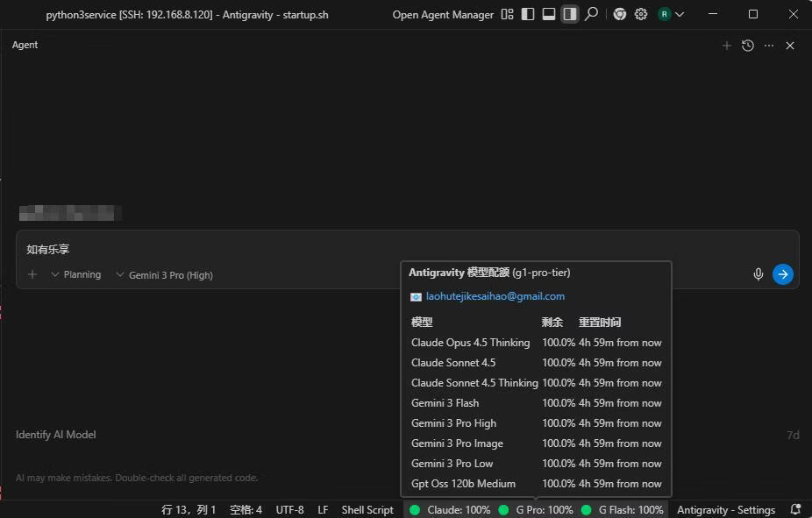Click Open Agent Manager

pos(443,15)
